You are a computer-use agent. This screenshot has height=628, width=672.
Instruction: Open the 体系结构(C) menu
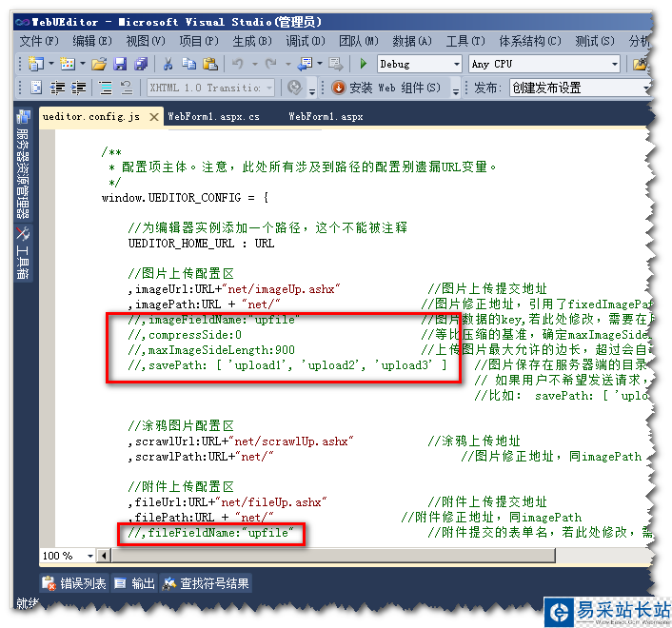click(530, 41)
